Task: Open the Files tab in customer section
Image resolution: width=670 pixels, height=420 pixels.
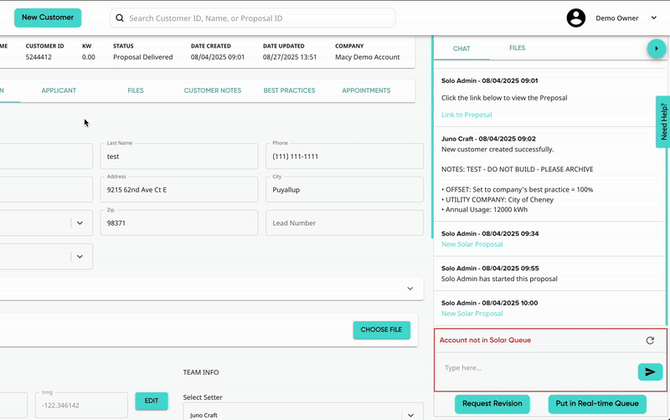Action: pyautogui.click(x=135, y=90)
